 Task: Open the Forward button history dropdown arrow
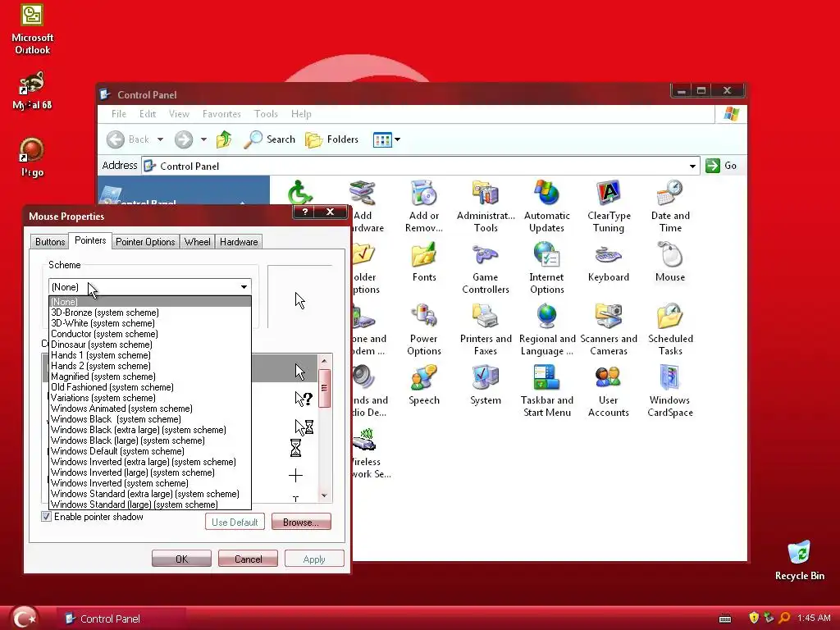[x=203, y=139]
